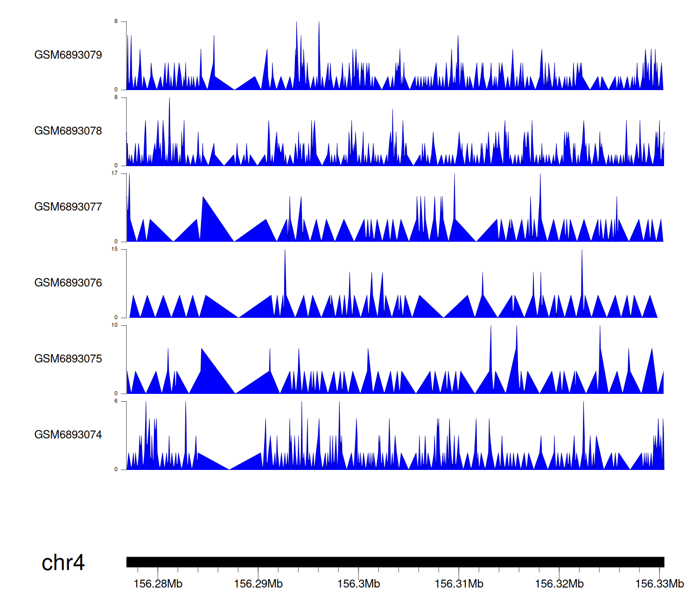Image resolution: width=700 pixels, height=616 pixels.
Task: Select the 156.33Mb axis label
Action: 659,584
